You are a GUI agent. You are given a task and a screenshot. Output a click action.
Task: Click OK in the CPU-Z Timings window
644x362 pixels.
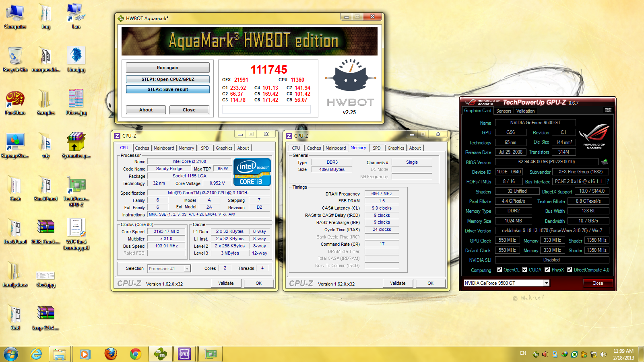(x=430, y=283)
